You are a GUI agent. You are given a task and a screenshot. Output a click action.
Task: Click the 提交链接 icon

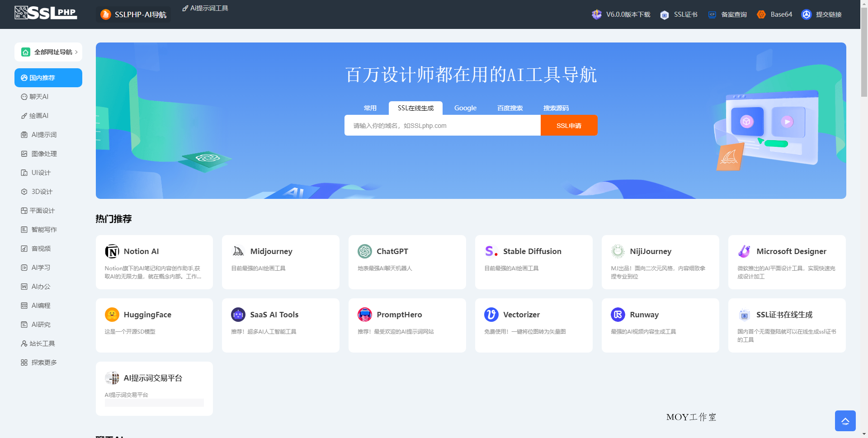[807, 14]
